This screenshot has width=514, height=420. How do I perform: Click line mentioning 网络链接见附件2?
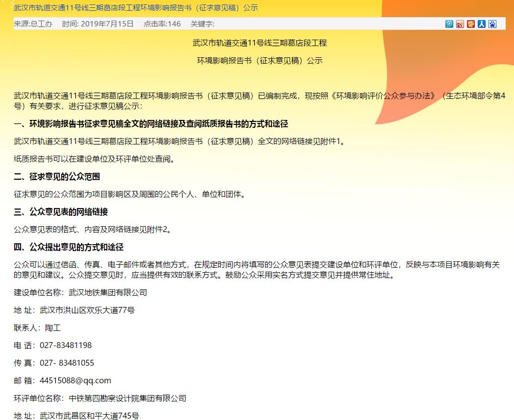tap(93, 230)
